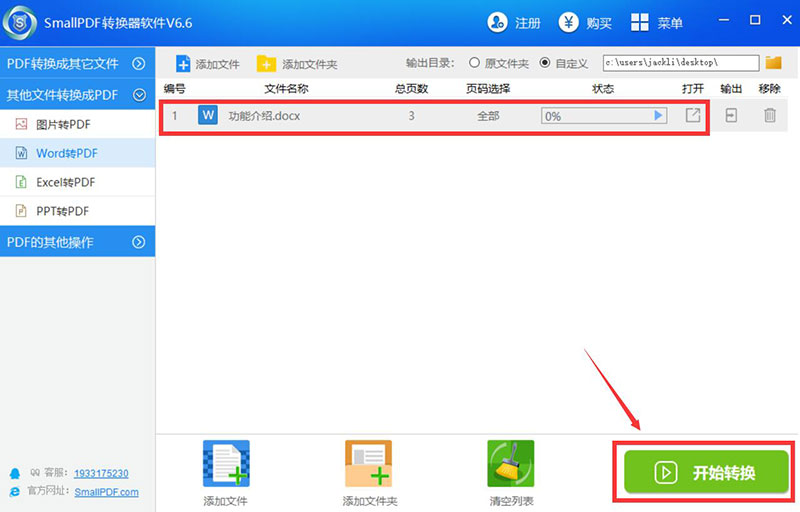
Task: Select PPT转PDF in the sidebar
Action: 78,211
